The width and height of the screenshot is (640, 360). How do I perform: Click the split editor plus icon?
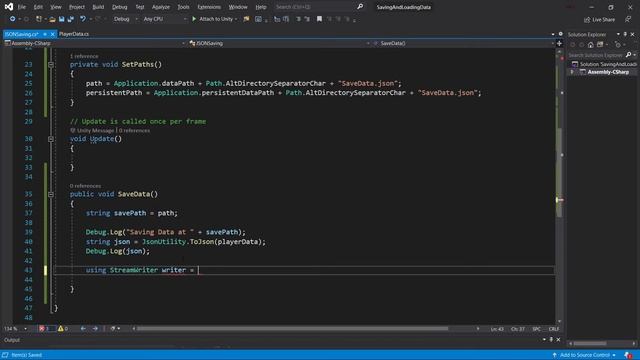pyautogui.click(x=559, y=43)
